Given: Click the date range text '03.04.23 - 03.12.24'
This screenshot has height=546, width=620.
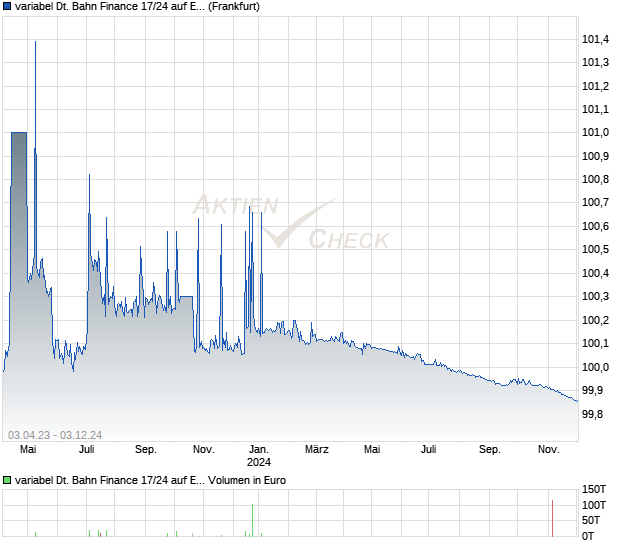Looking at the screenshot, I should pos(55,435).
